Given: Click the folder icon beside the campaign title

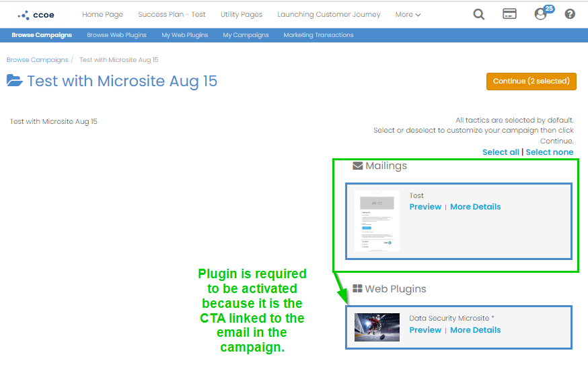Looking at the screenshot, I should tap(14, 81).
